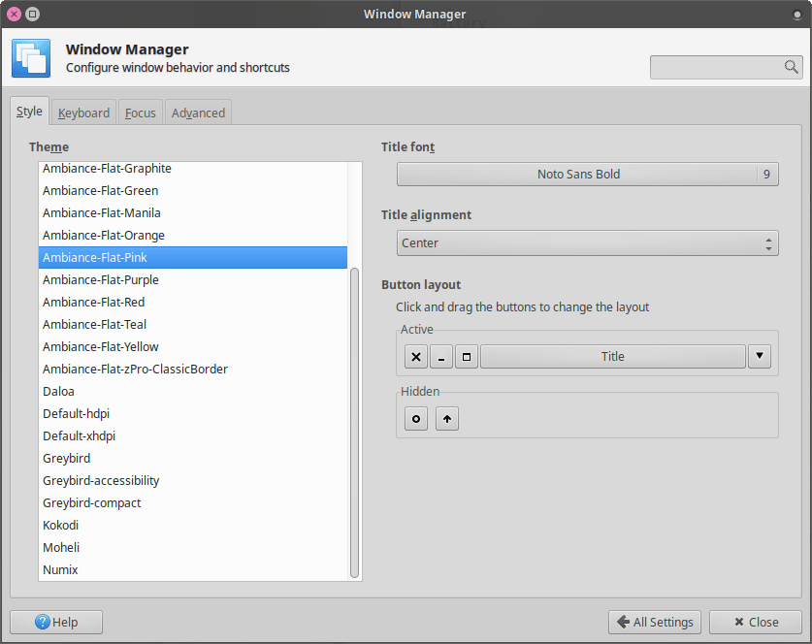Click the Title bar button in Active layout

(613, 357)
